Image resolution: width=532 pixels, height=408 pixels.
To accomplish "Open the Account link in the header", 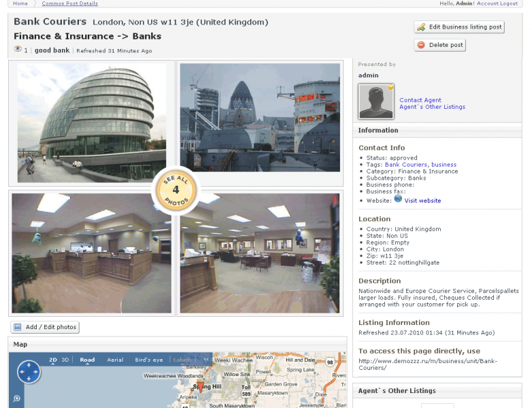I will (488, 3).
